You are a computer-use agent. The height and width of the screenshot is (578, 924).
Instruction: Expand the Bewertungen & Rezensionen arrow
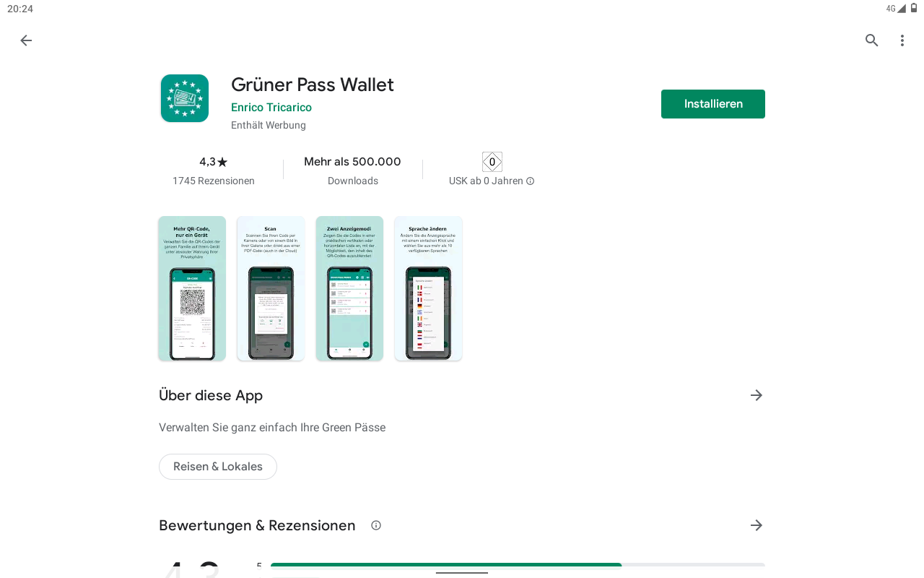[x=757, y=525]
